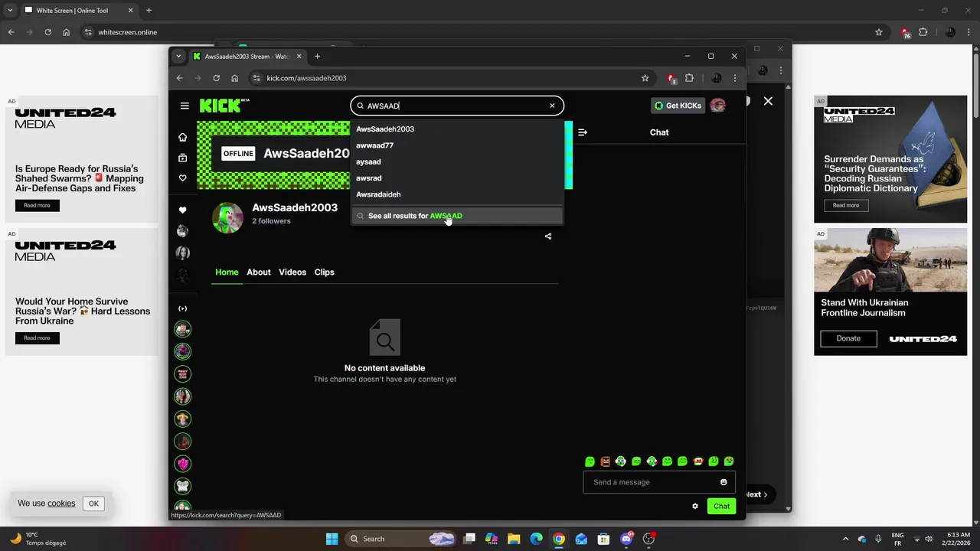Click the green Chat send button
Screen dimensions: 980x551
721,506
